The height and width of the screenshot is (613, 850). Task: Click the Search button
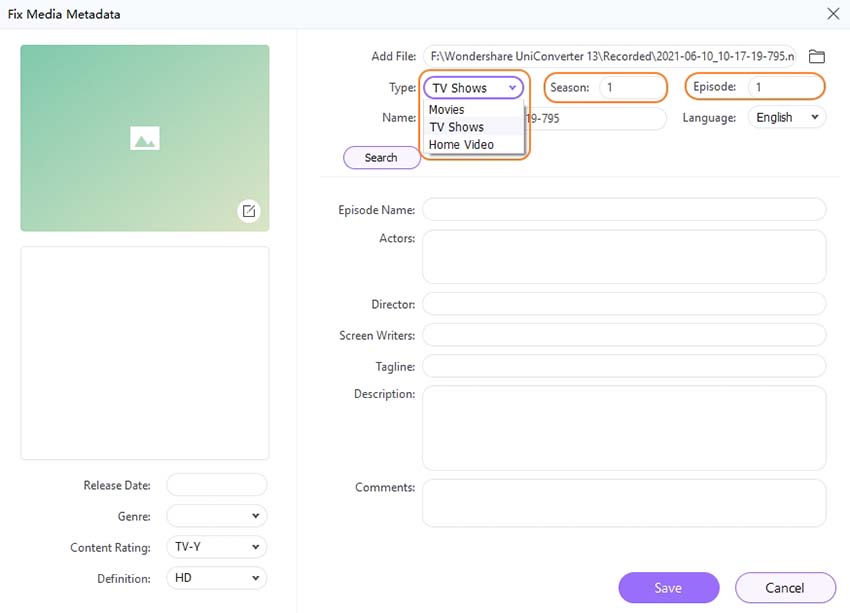[x=381, y=157]
